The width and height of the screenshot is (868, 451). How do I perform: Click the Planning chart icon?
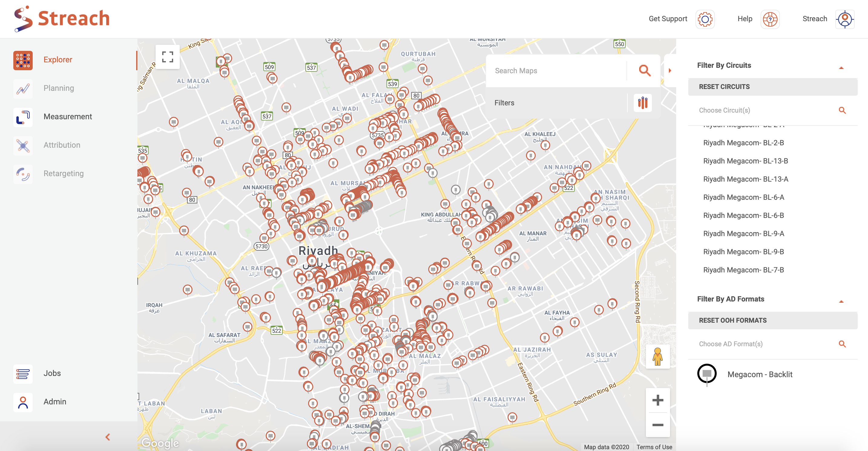tap(23, 89)
